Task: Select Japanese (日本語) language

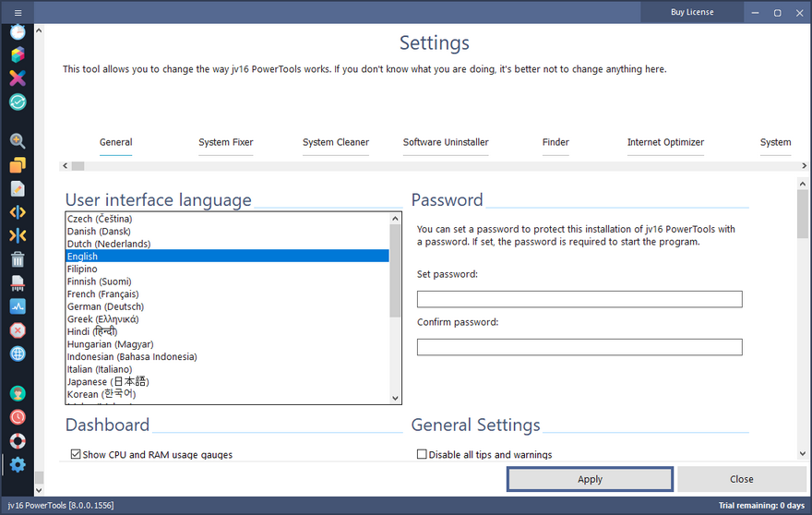Action: (x=227, y=382)
